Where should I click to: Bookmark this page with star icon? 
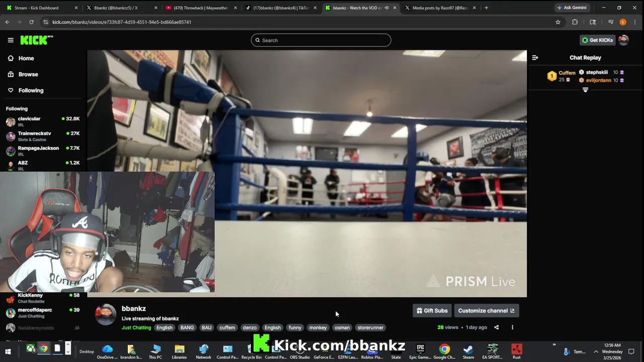[x=558, y=22]
